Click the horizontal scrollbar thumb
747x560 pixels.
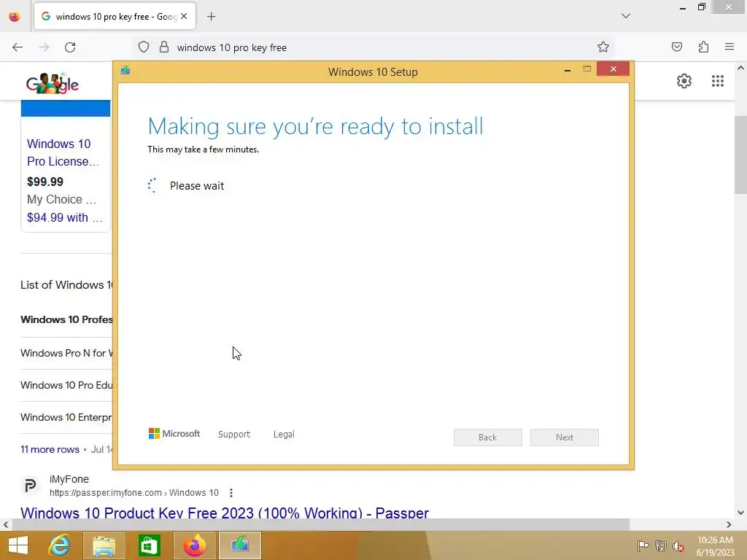coord(321,525)
